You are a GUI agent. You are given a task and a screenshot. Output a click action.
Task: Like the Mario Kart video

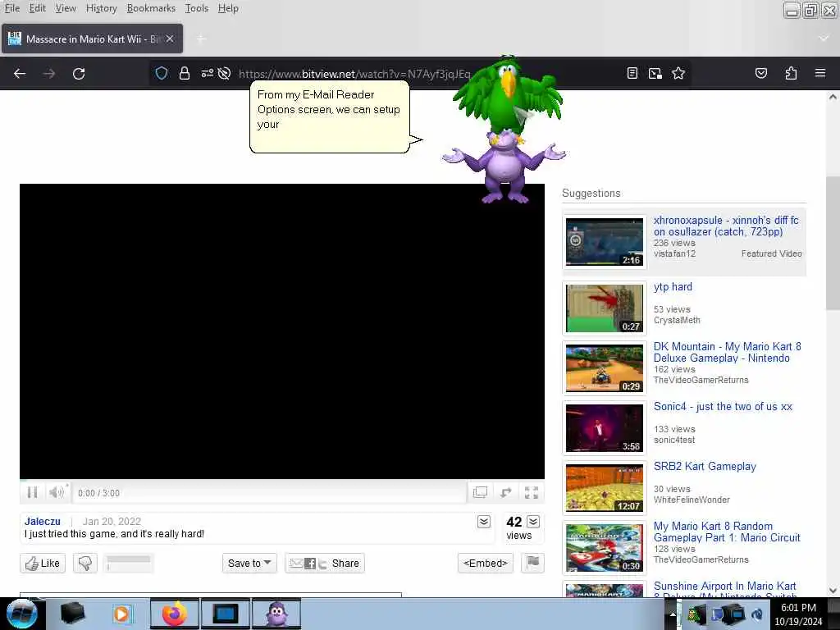[x=43, y=563]
